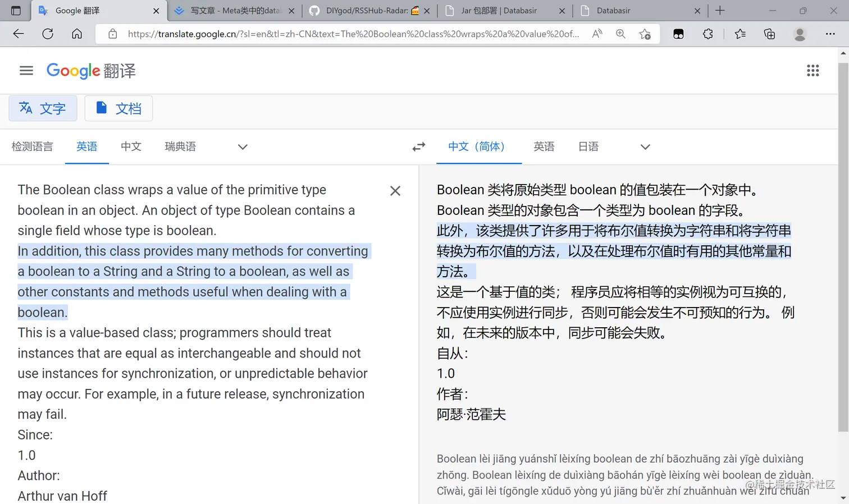
Task: Open a new browser tab
Action: (720, 10)
